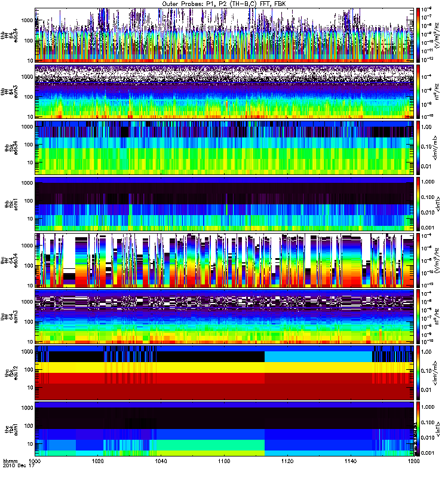Click the color bar beside thb fff scm3 panel

[x=418, y=91]
